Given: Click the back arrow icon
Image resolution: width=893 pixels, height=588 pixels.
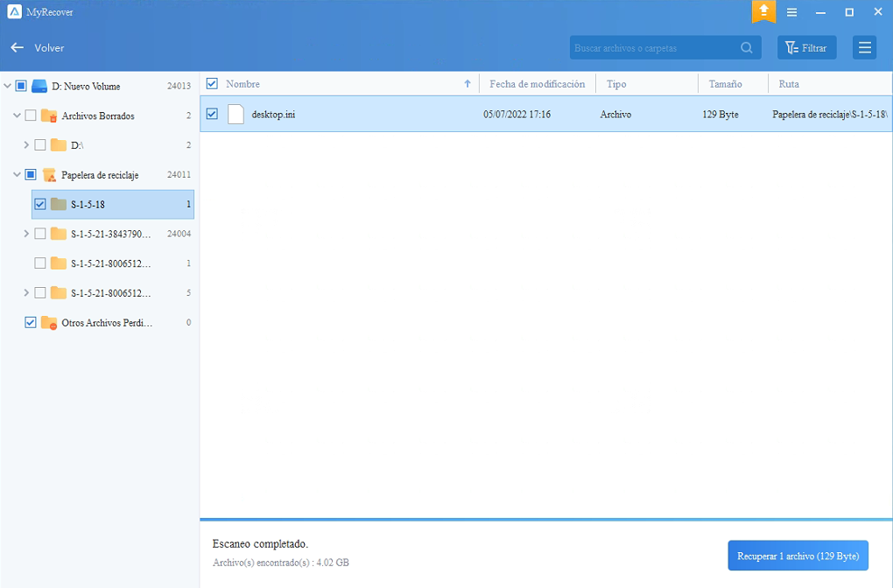Looking at the screenshot, I should pos(18,48).
